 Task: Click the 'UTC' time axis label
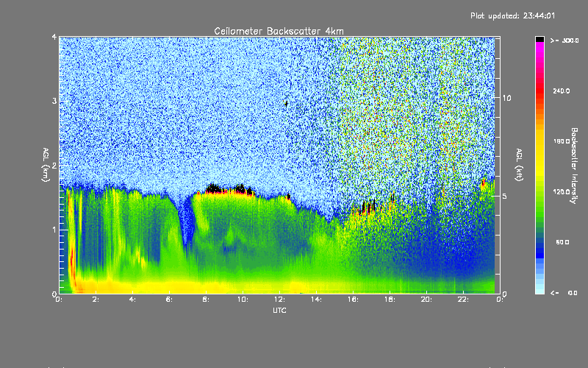tap(279, 310)
